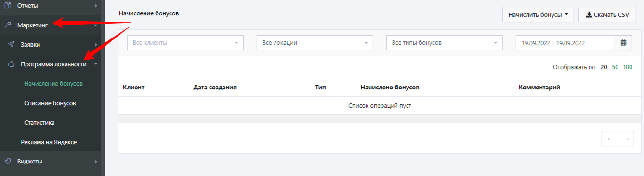Go to next page with right arrow
The image size is (644, 176).
click(x=626, y=139)
